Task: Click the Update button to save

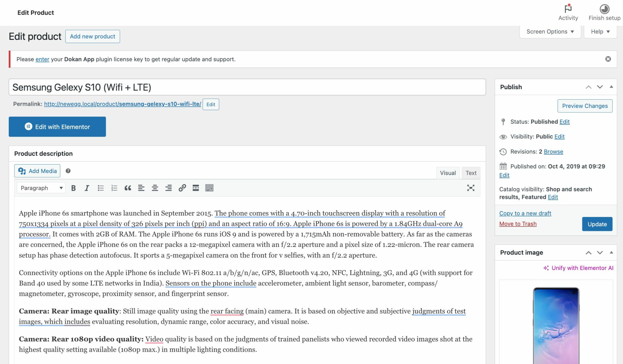Action: 597,224
